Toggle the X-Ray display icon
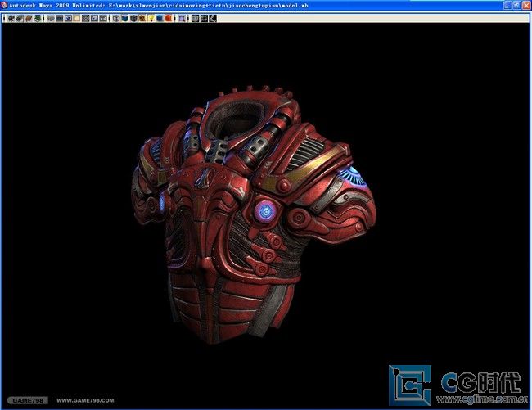The height and width of the screenshot is (410, 532). pos(195,18)
